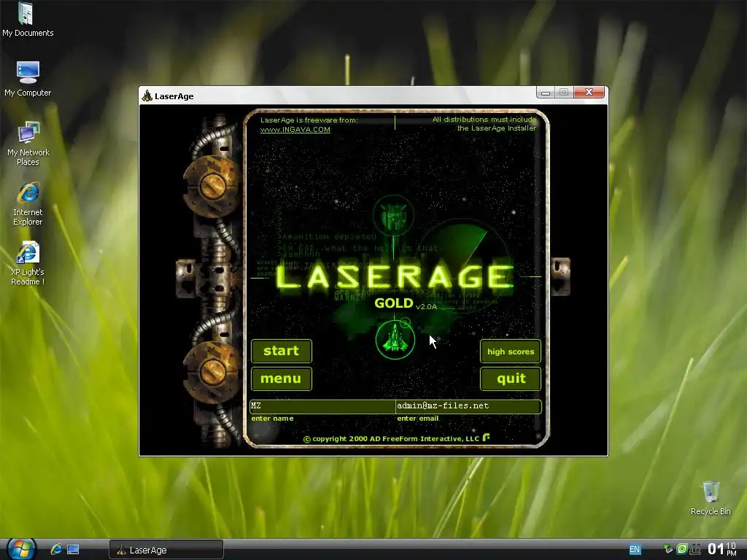The height and width of the screenshot is (560, 747).
Task: Select the My Network Places icon
Action: 28,144
